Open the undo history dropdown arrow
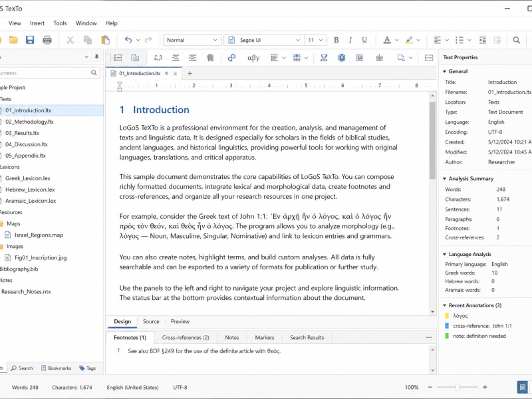Viewport: 532px width, 399px height. coord(138,40)
